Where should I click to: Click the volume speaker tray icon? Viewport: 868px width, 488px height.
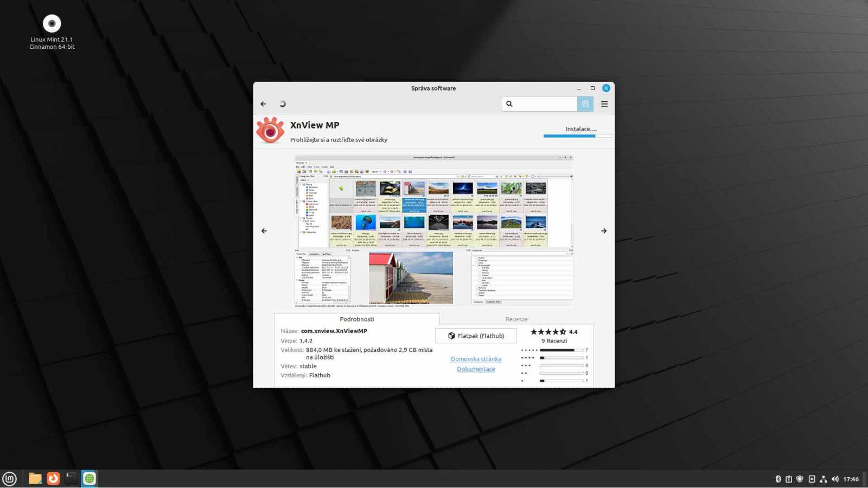point(835,479)
